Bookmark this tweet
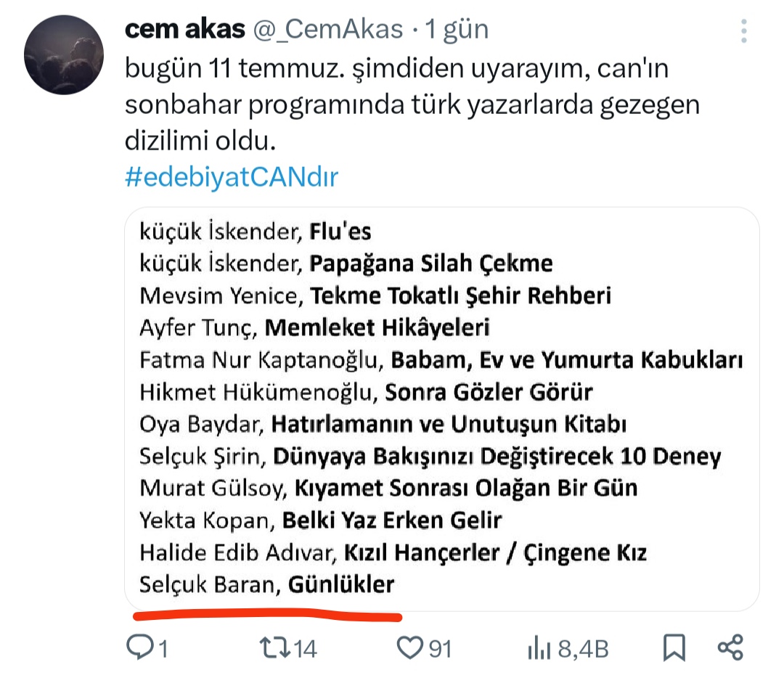784x678 pixels. click(x=674, y=648)
